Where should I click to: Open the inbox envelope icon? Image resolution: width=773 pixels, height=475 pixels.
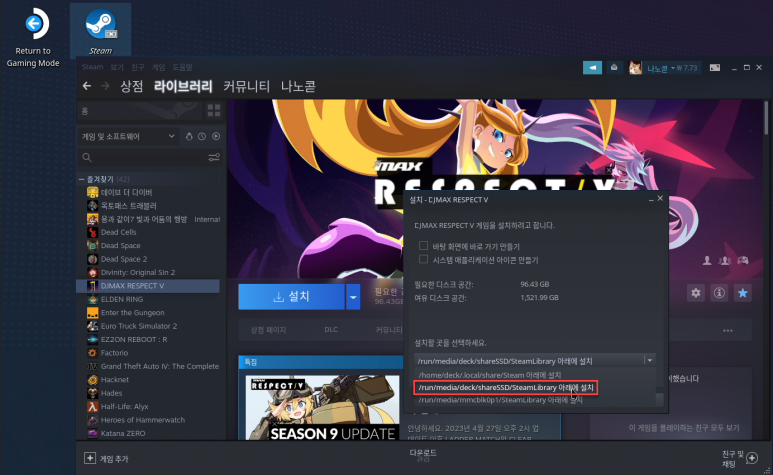pos(614,68)
